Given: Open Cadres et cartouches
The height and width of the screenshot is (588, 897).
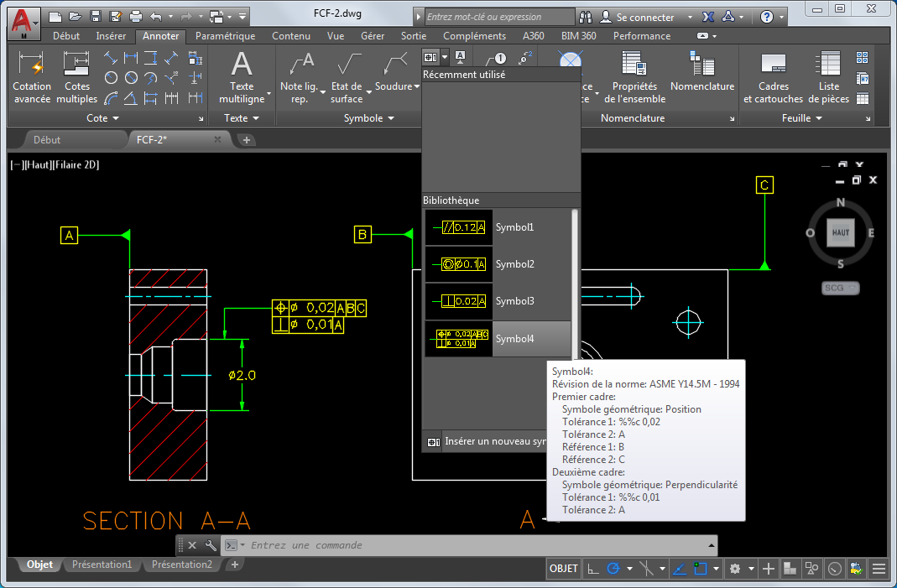Looking at the screenshot, I should point(774,77).
